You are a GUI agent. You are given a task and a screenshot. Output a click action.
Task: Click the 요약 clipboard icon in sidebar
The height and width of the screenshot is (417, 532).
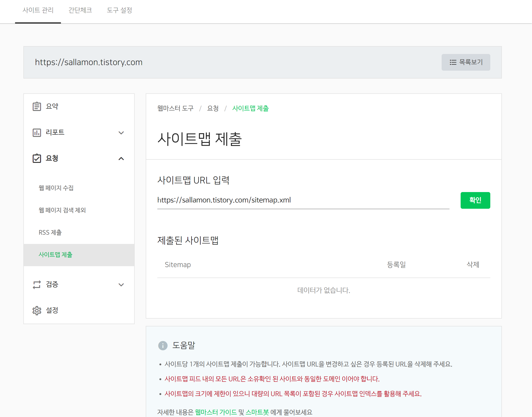click(x=37, y=106)
